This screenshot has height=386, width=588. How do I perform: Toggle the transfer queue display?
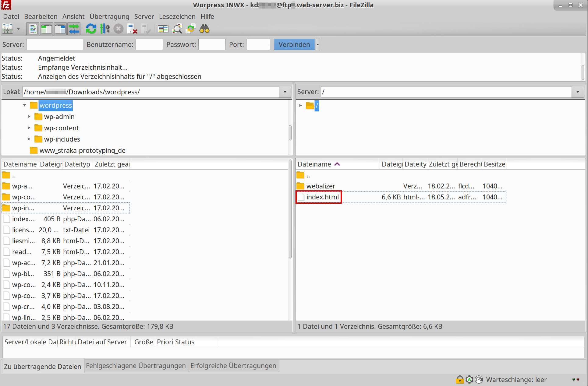pos(74,29)
